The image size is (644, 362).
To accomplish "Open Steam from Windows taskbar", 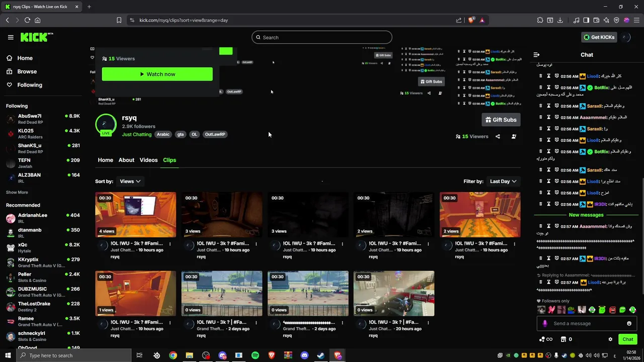I will pos(320,355).
